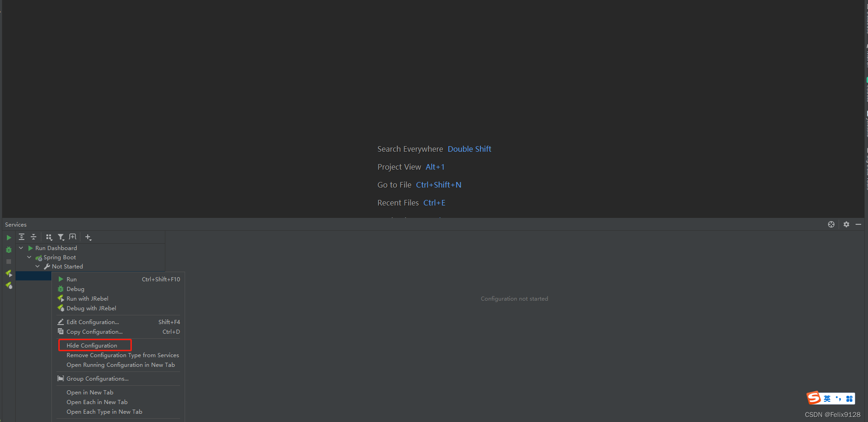Click the Debug with JRebel sidebar icon
868x422 pixels.
point(9,285)
